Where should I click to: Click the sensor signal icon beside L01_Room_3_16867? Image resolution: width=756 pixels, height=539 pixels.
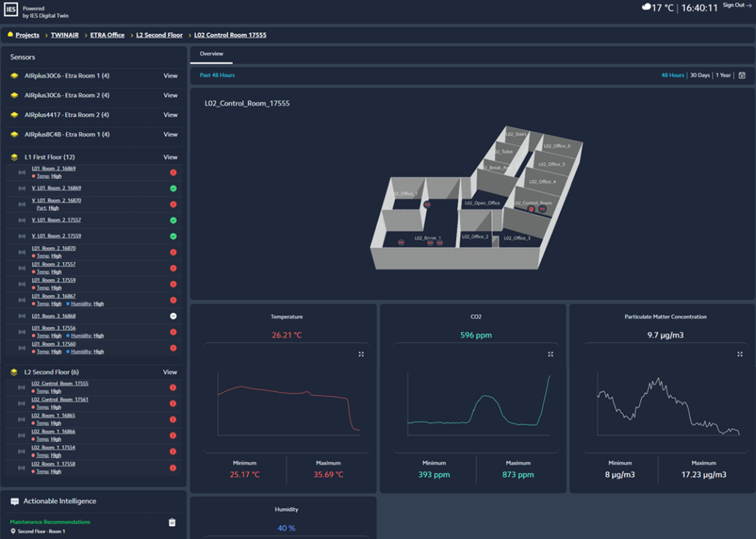coord(21,300)
